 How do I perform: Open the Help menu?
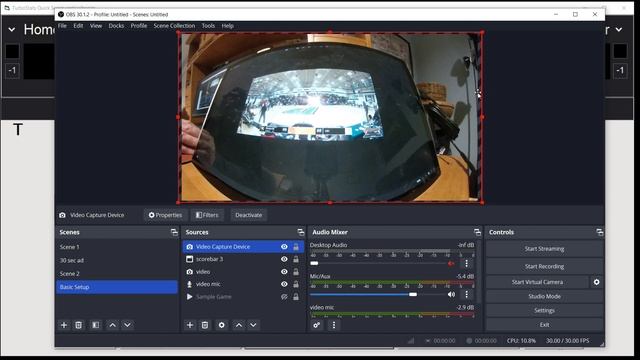pos(227,26)
